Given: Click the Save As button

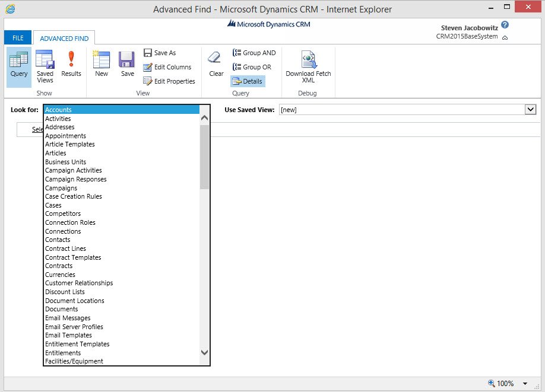Looking at the screenshot, I should coord(160,53).
